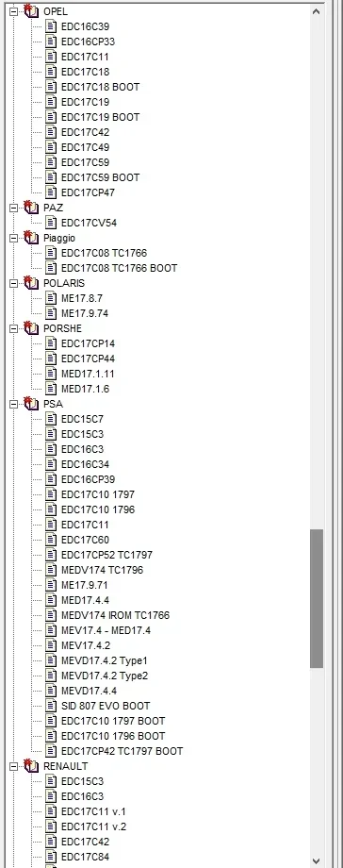Select MEVD17.4.2 Type2 entry
Viewport: 343px width, 868px height.
point(104,676)
